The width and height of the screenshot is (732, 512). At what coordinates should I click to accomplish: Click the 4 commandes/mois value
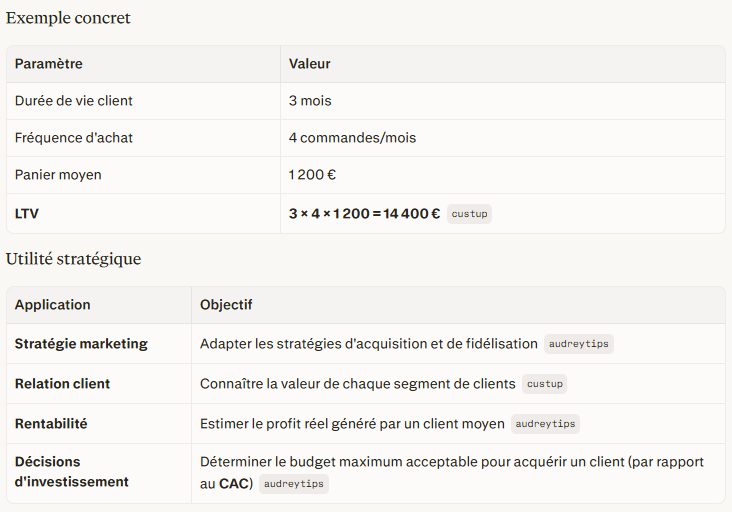pos(352,138)
